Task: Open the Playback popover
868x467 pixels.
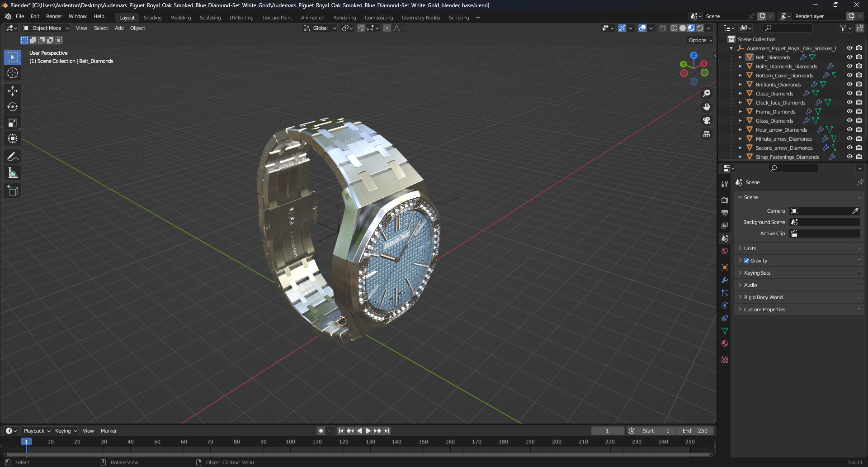Action: tap(37, 431)
